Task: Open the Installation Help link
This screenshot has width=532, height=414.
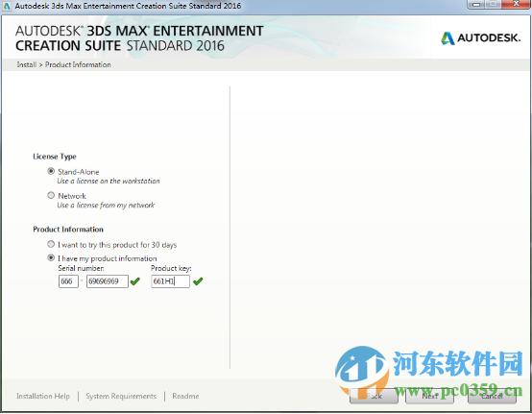Action: [43, 396]
